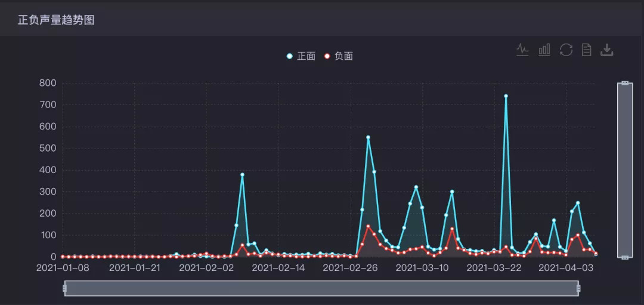This screenshot has width=644, height=305.
Task: Download chart as image icon
Action: click(x=606, y=50)
